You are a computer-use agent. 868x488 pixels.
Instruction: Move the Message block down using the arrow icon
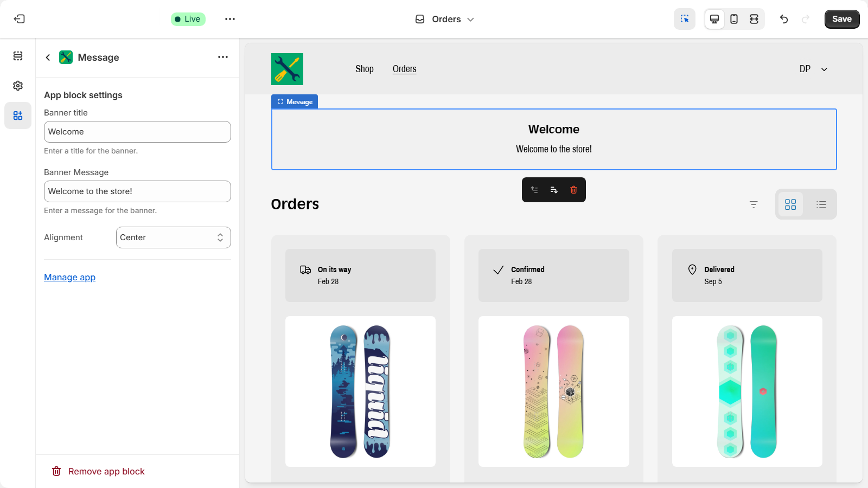coord(553,190)
